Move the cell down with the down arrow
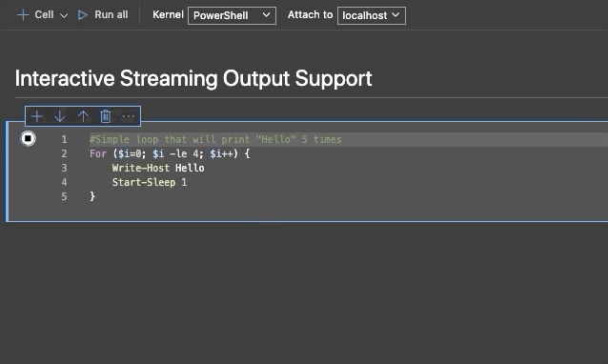Screen dimensions: 608x364 (x=60, y=116)
